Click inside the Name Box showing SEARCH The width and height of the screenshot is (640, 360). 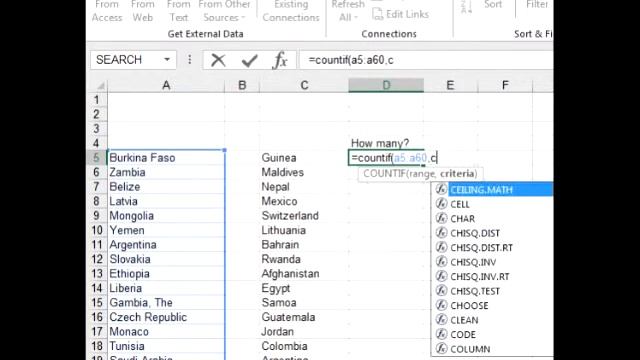(x=127, y=60)
